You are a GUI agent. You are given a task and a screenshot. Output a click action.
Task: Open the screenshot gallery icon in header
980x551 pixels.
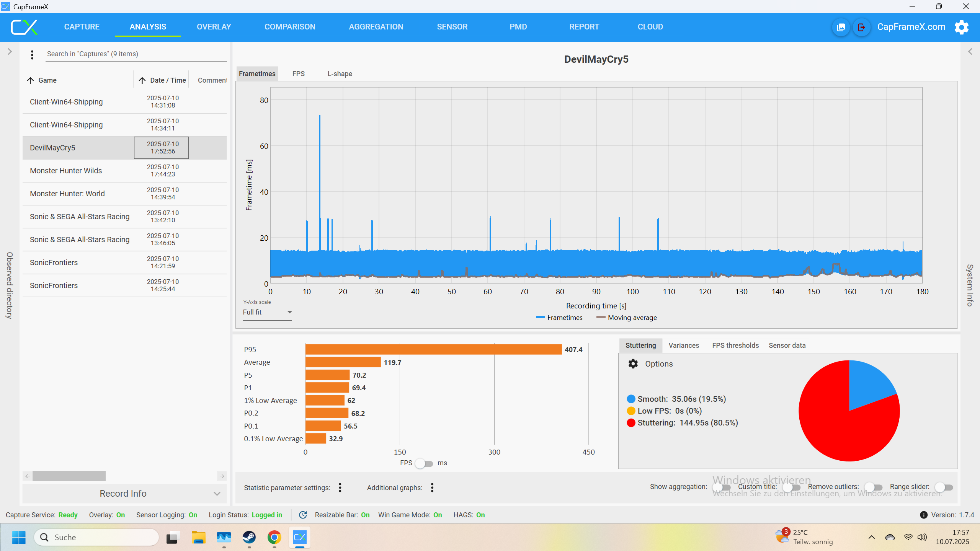(x=841, y=27)
